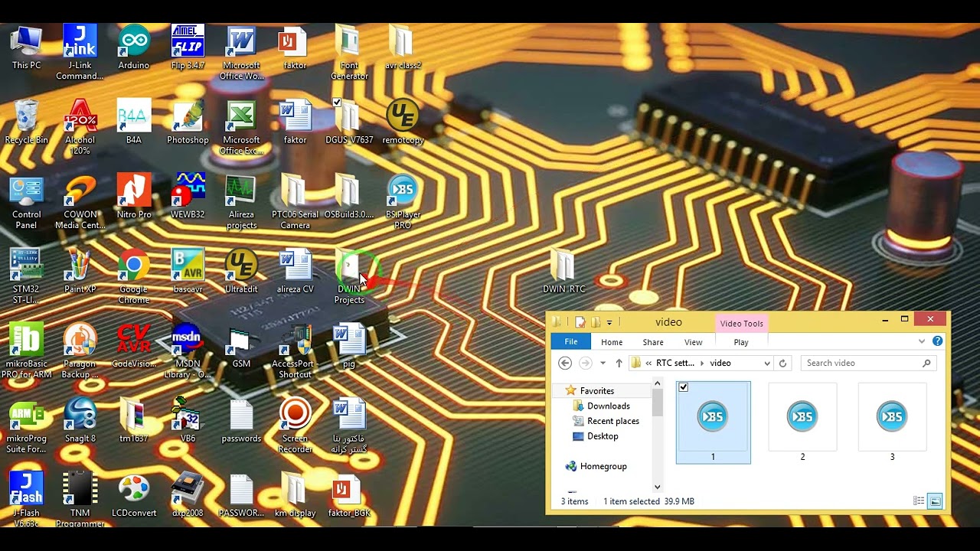Select the Screen Recorder desktop shortcut

point(295,426)
